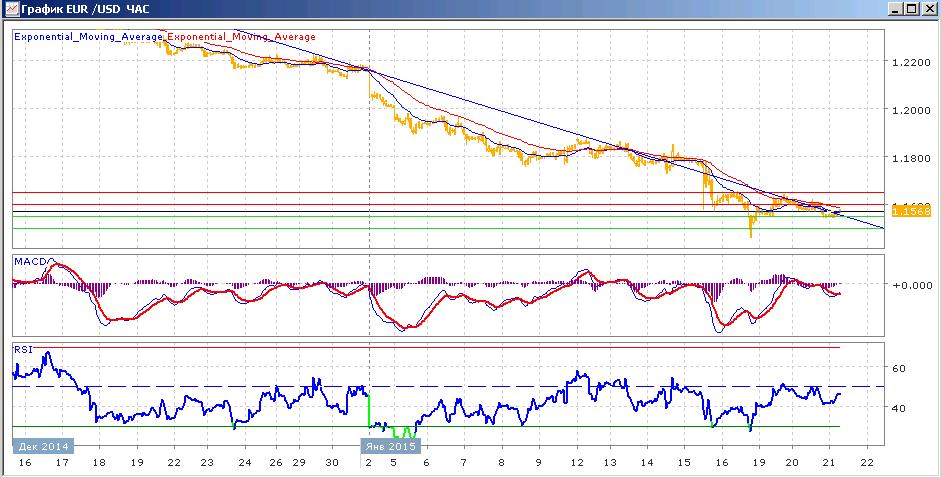This screenshot has height=478, width=942.
Task: Click the +0.000 MACD axis label
Action: point(912,285)
